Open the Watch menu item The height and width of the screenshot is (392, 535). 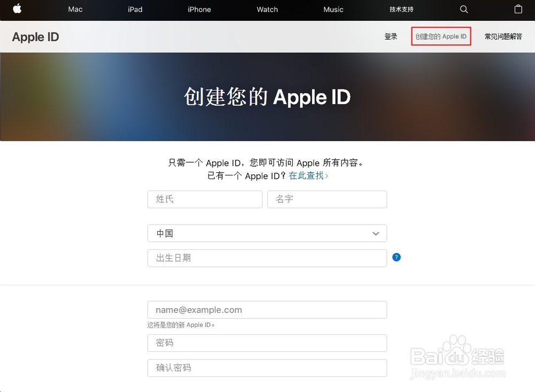pyautogui.click(x=267, y=10)
